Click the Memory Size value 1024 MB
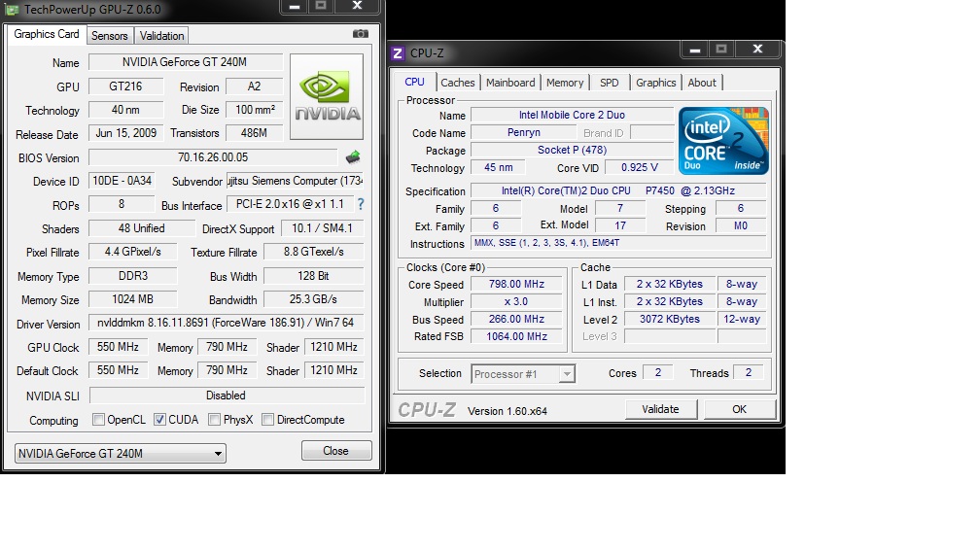 coord(133,299)
